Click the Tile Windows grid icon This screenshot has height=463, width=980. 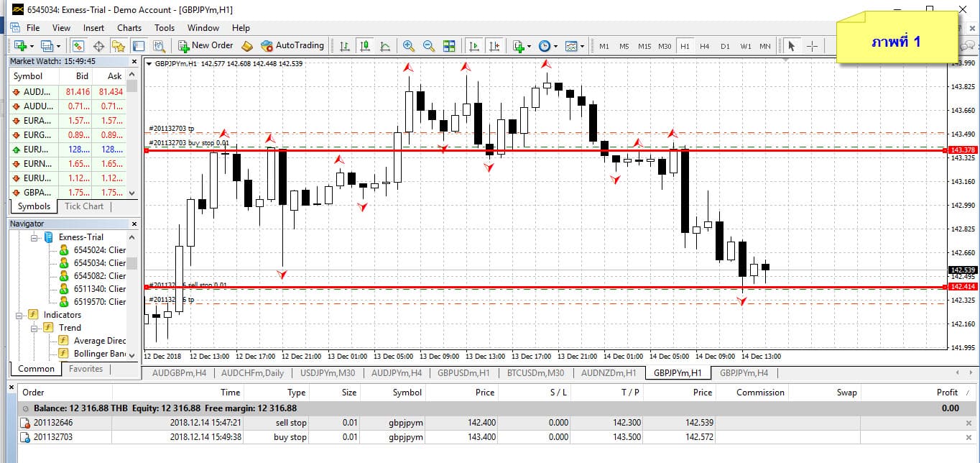(449, 46)
